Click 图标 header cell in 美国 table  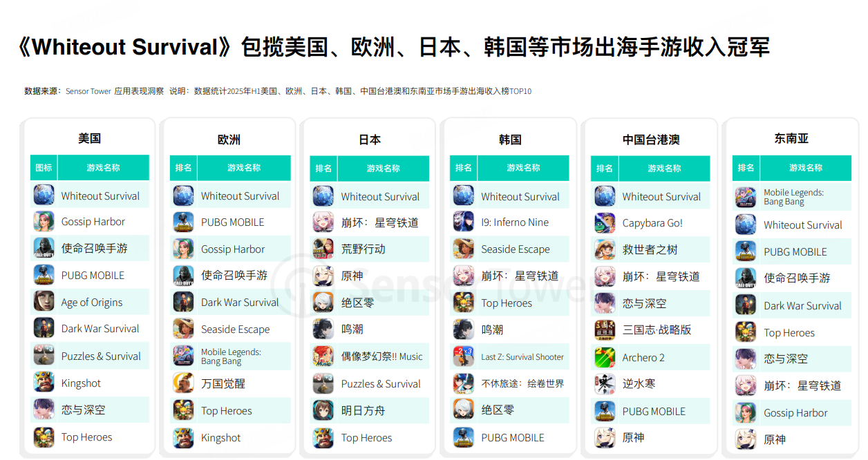(44, 167)
